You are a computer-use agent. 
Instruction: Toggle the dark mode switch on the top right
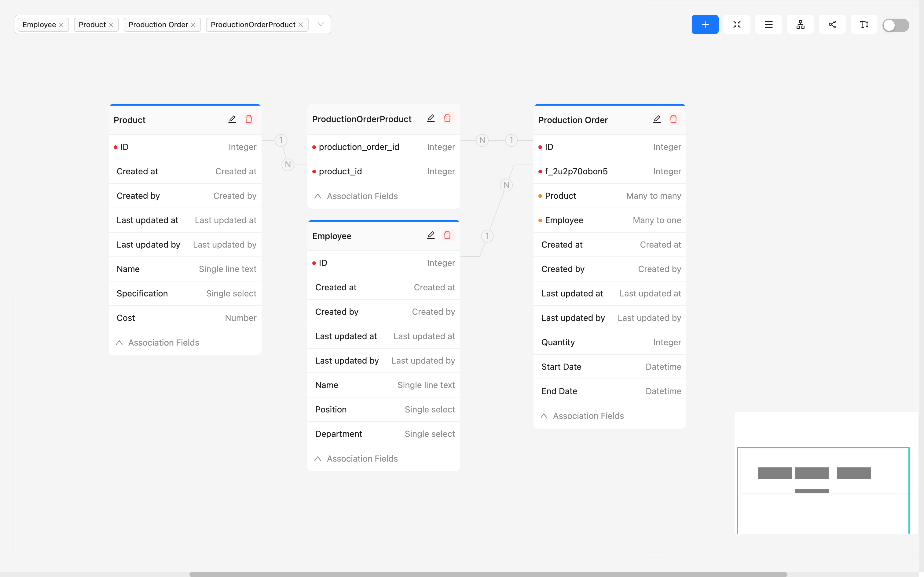point(896,25)
